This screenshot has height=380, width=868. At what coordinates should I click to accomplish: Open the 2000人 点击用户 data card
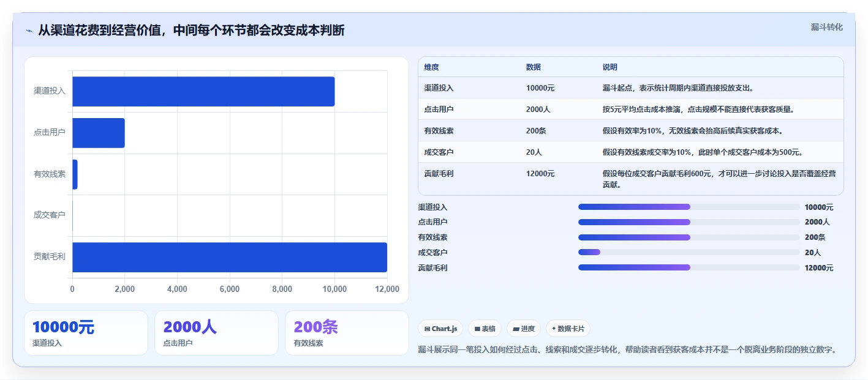pos(216,333)
